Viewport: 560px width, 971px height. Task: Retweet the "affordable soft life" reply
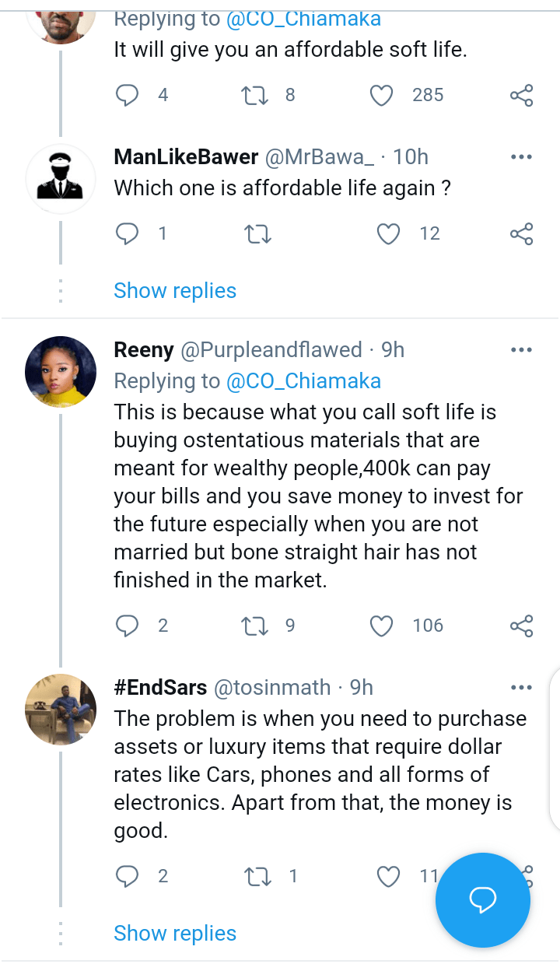point(254,96)
